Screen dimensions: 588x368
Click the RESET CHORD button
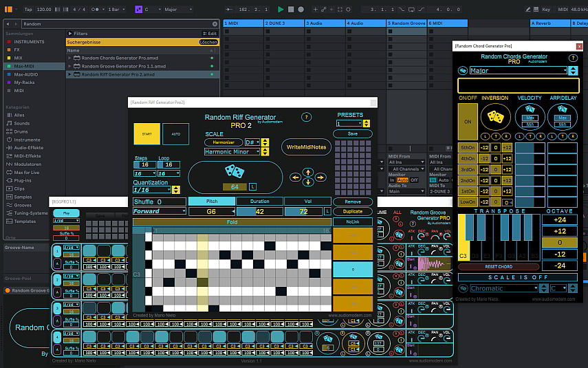coord(499,267)
